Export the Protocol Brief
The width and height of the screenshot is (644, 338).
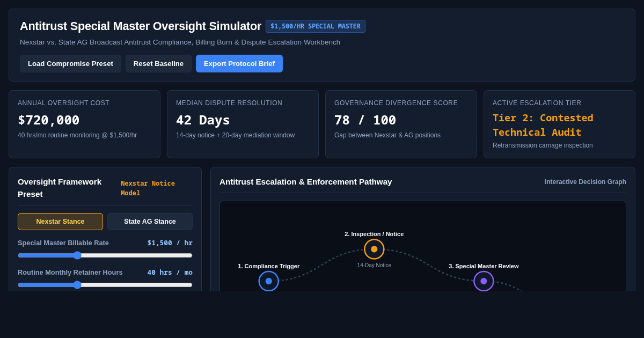(x=239, y=63)
